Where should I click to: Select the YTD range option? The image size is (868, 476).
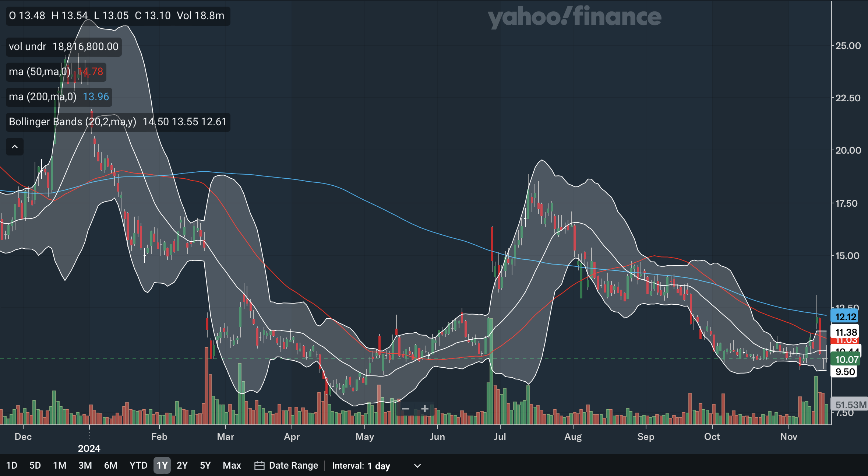click(138, 466)
